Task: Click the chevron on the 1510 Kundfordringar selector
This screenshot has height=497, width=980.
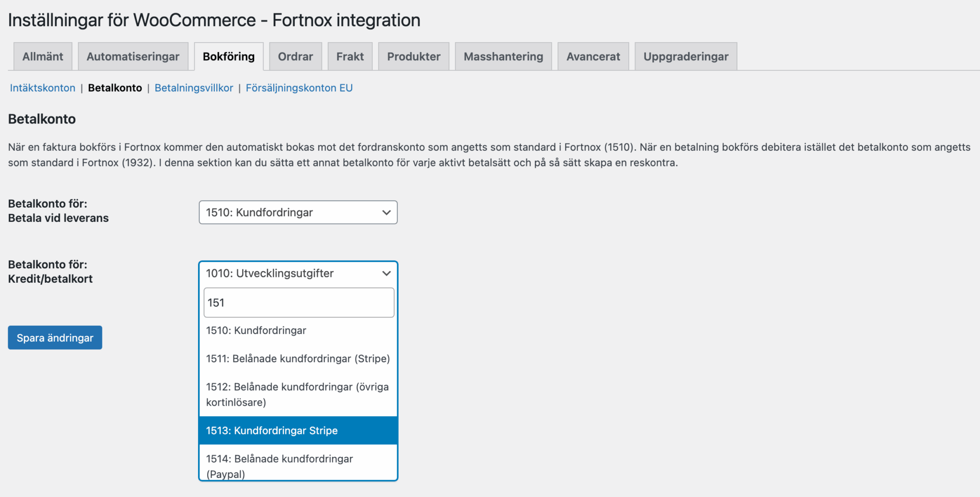Action: (x=386, y=212)
